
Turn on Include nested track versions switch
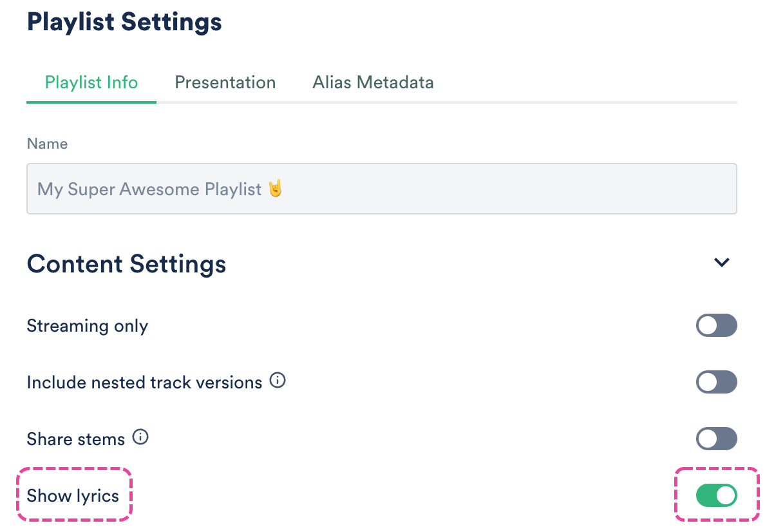click(716, 383)
